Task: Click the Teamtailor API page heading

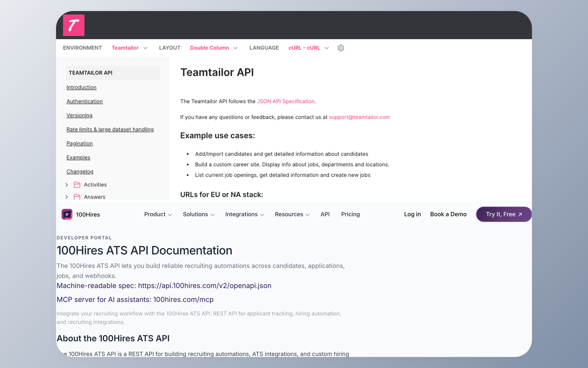Action: pos(217,72)
